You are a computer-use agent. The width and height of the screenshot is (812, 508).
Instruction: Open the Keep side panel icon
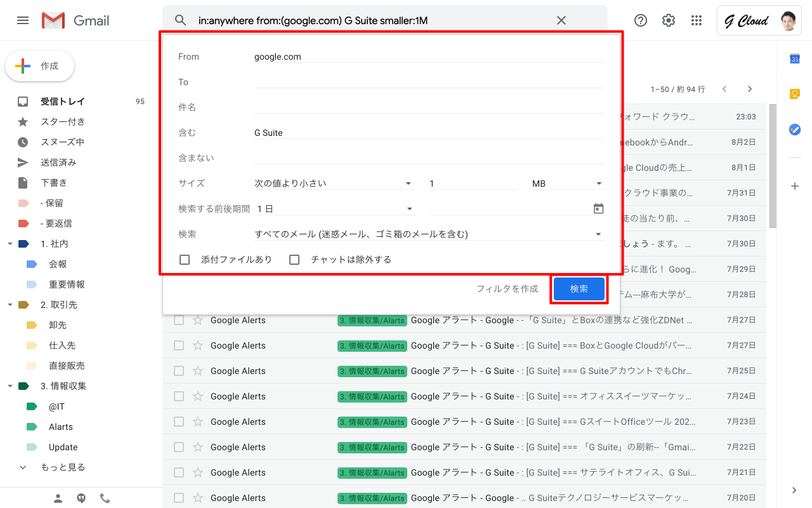click(x=795, y=94)
